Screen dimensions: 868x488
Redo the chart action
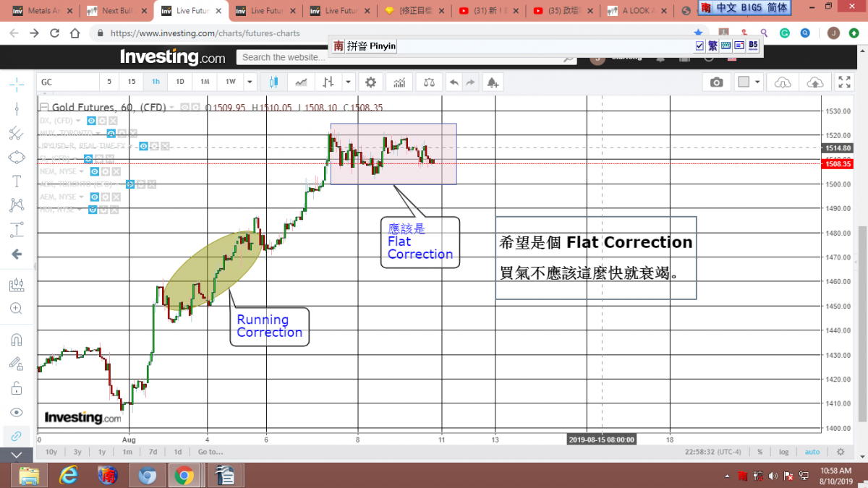click(x=471, y=82)
